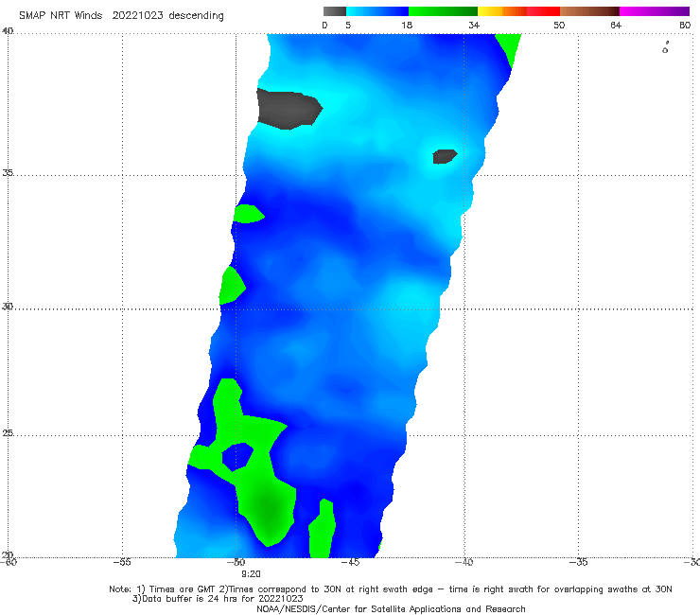Click the brown 50-64 colorbar segment
The height and width of the screenshot is (615, 700).
pos(589,11)
